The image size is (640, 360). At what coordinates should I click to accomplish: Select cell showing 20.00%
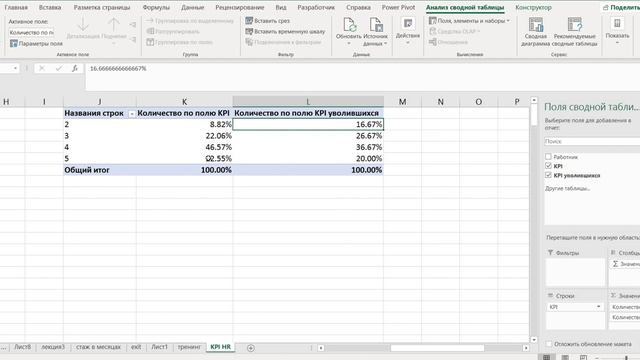point(308,159)
